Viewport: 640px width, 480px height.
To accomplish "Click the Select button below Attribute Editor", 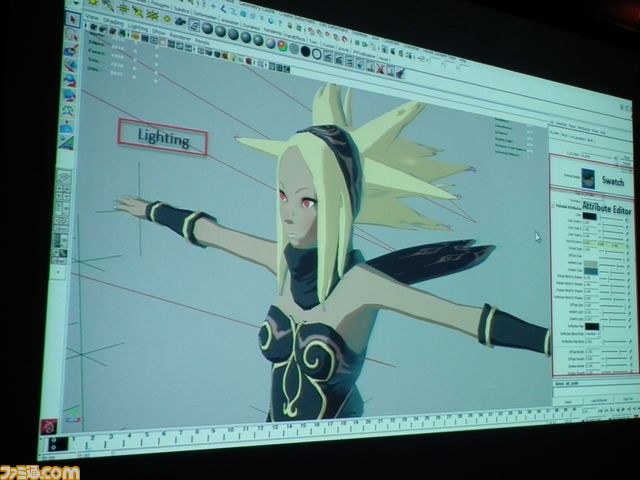I will pos(568,402).
